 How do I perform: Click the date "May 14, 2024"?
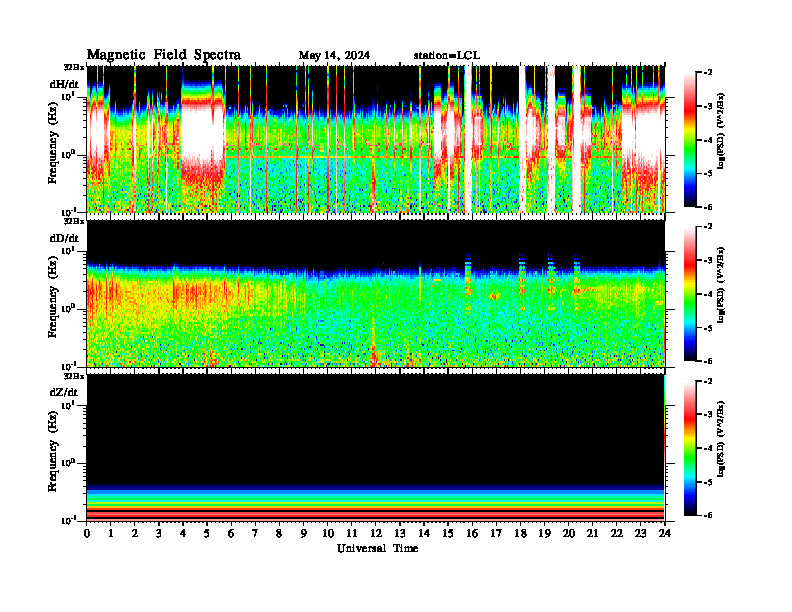point(334,55)
